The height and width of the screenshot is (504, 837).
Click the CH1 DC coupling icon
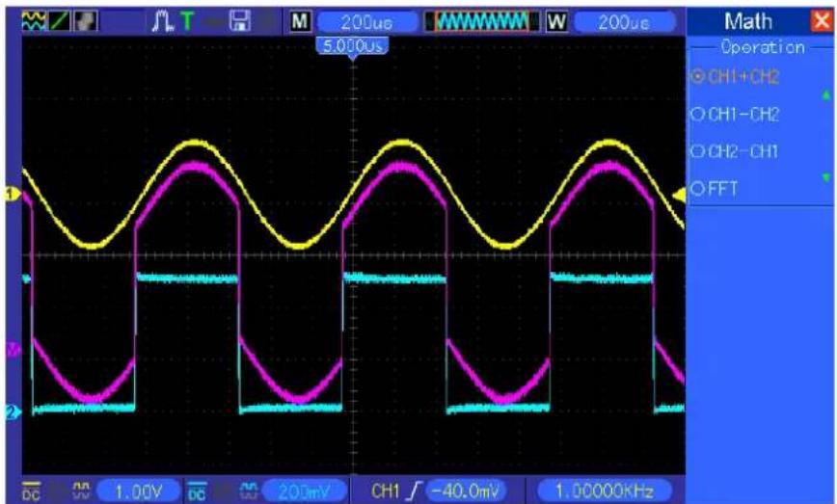point(31,491)
